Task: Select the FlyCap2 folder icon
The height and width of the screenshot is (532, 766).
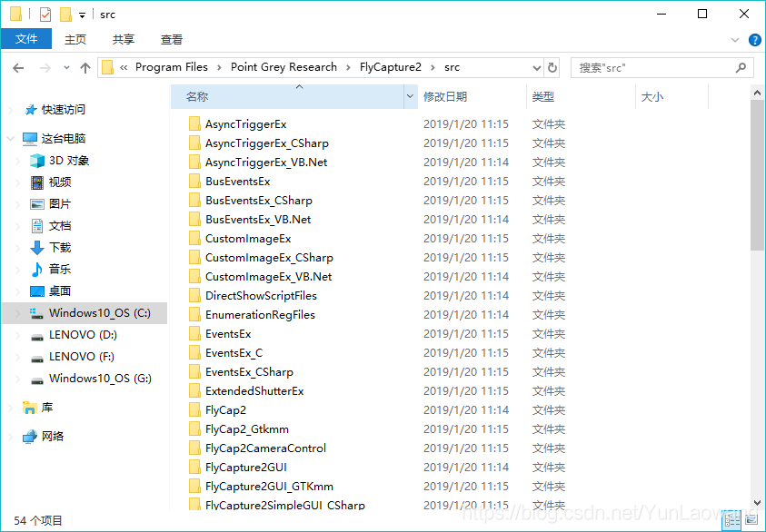Action: point(194,409)
